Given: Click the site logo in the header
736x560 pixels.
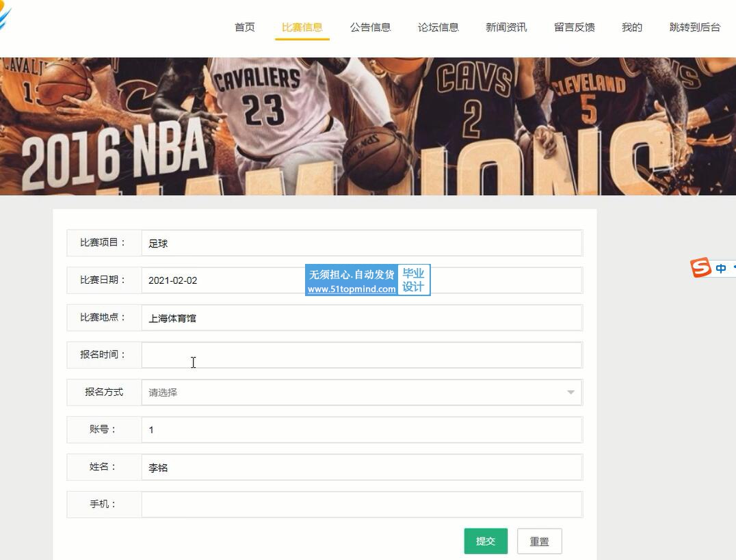Looking at the screenshot, I should point(5,16).
